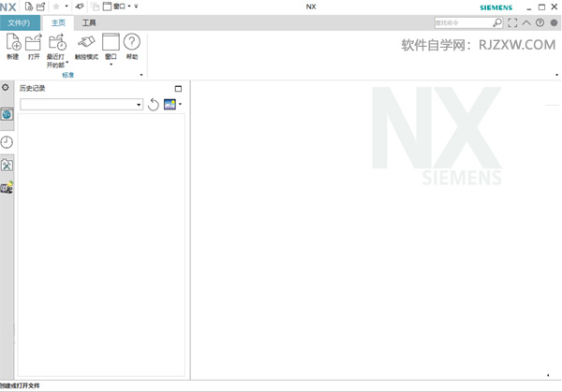Enter full screen mode via bracket icon
This screenshot has width=562, height=392.
512,22
